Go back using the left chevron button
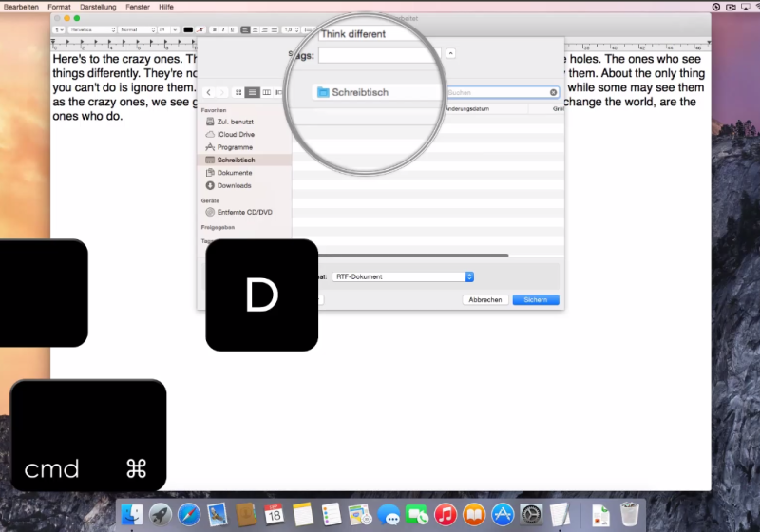 [x=209, y=92]
